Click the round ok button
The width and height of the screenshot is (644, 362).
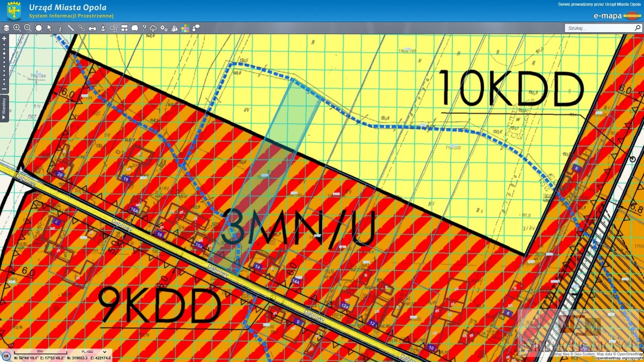6,356
